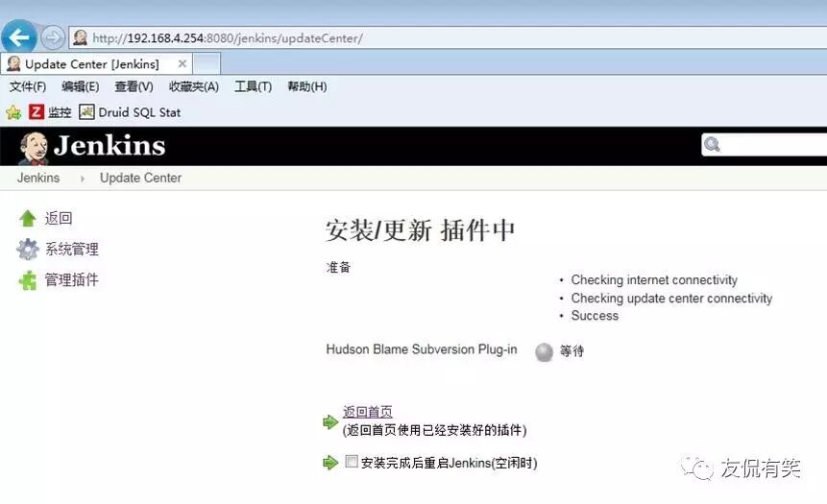Click the browser forward arrow button
Image resolution: width=827 pixels, height=504 pixels.
pos(52,37)
